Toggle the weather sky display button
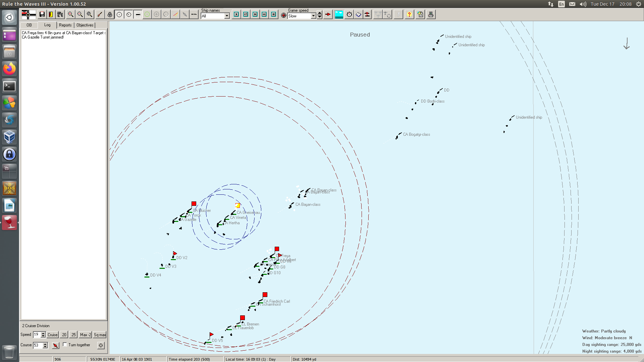 pos(339,14)
